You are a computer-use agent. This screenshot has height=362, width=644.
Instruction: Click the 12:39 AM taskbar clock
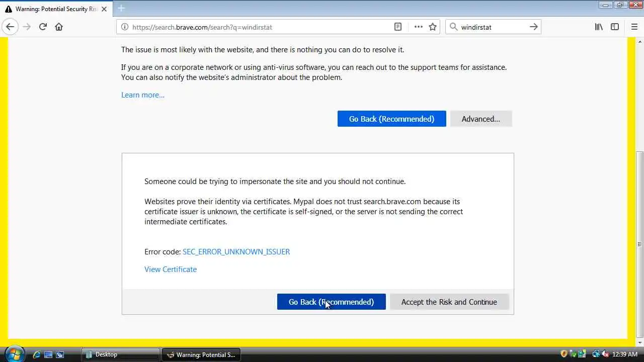pos(625,354)
